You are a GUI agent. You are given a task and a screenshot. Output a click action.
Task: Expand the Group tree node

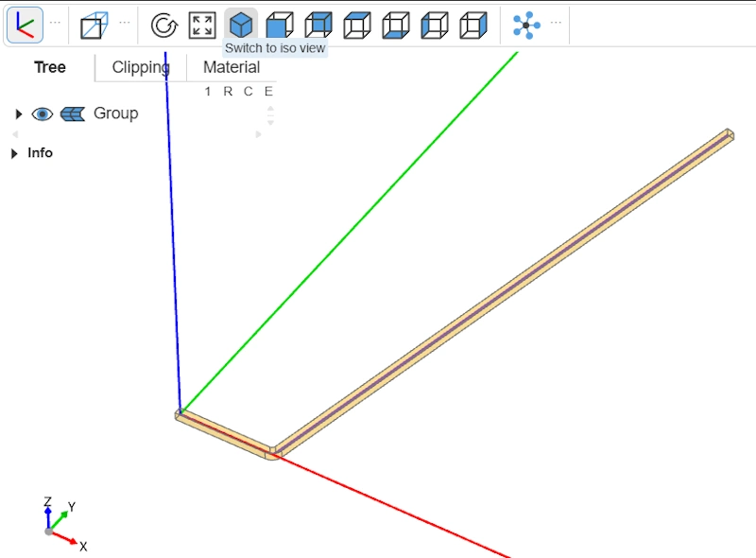18,113
